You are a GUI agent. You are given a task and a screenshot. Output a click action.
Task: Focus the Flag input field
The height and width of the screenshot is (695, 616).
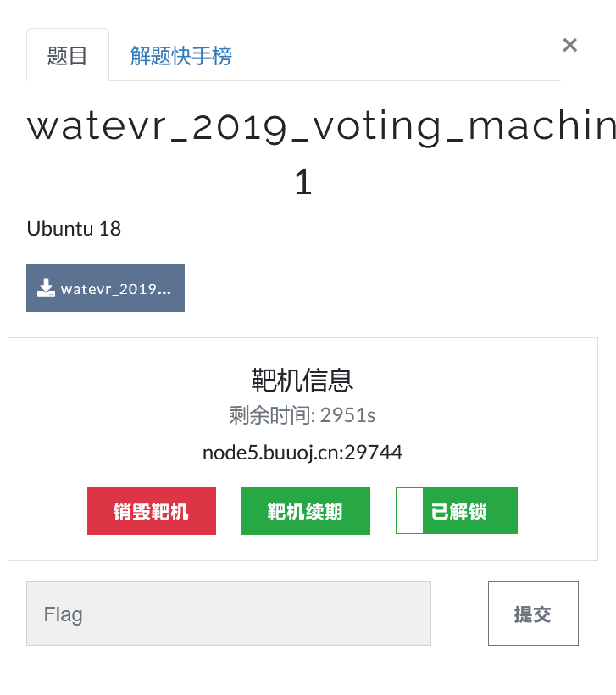[229, 614]
